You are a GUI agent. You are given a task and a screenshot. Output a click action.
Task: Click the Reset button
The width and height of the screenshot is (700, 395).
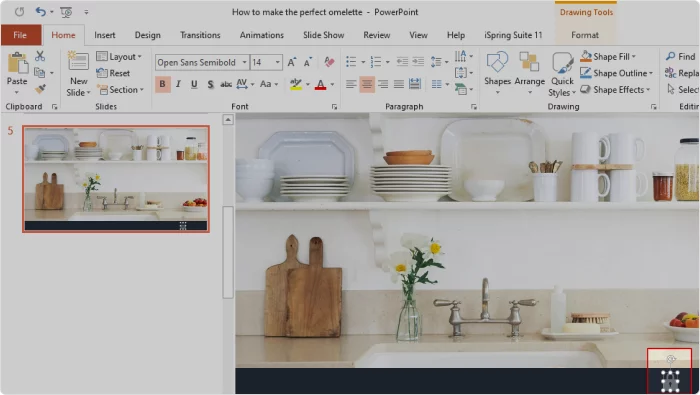113,73
